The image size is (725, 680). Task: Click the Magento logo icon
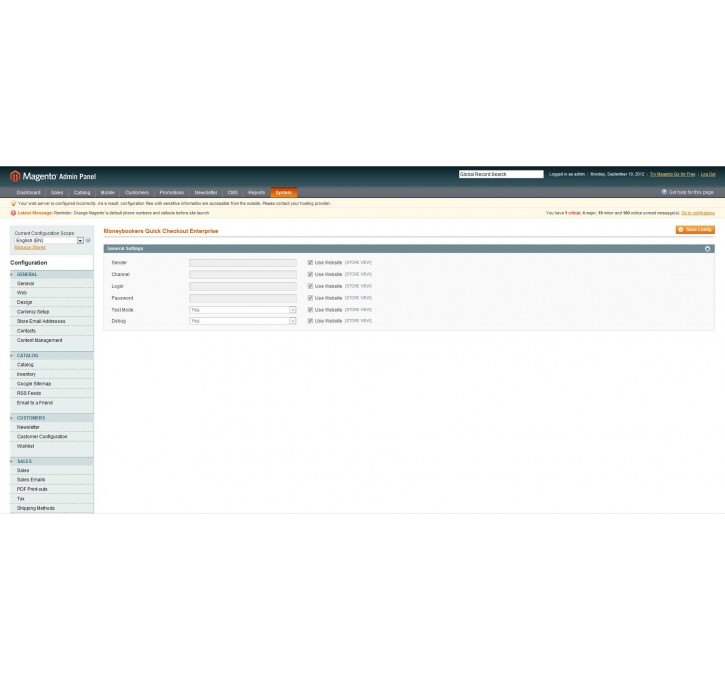pos(15,175)
